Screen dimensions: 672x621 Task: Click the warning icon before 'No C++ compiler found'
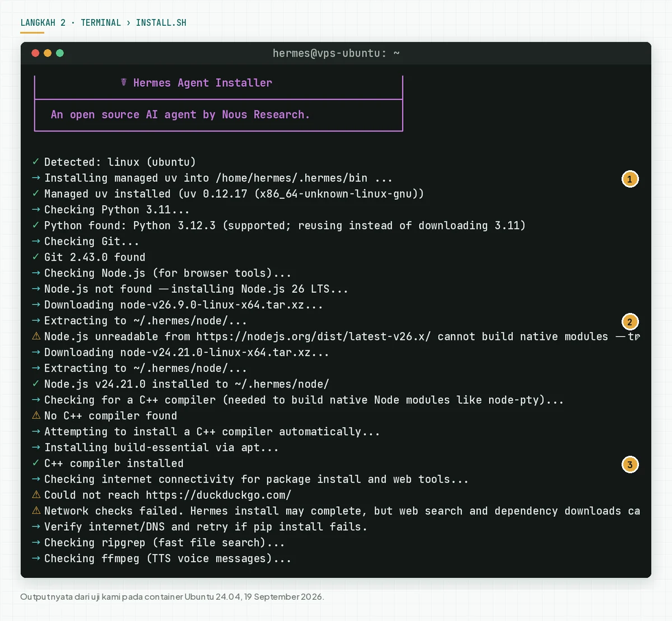(36, 415)
